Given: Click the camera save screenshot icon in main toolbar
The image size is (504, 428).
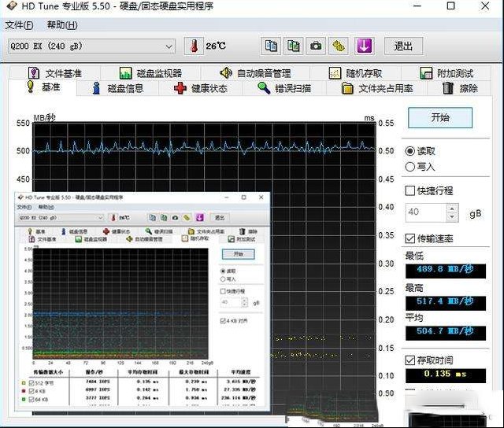Looking at the screenshot, I should point(316,46).
